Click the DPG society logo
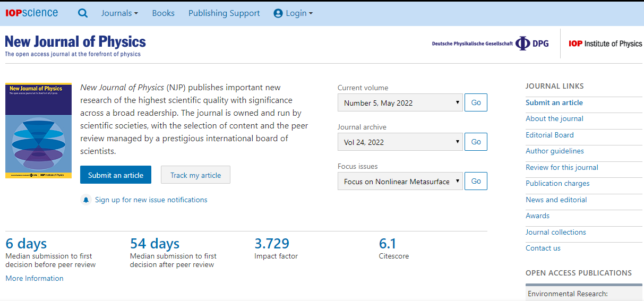Image resolution: width=644 pixels, height=301 pixels. [490, 44]
